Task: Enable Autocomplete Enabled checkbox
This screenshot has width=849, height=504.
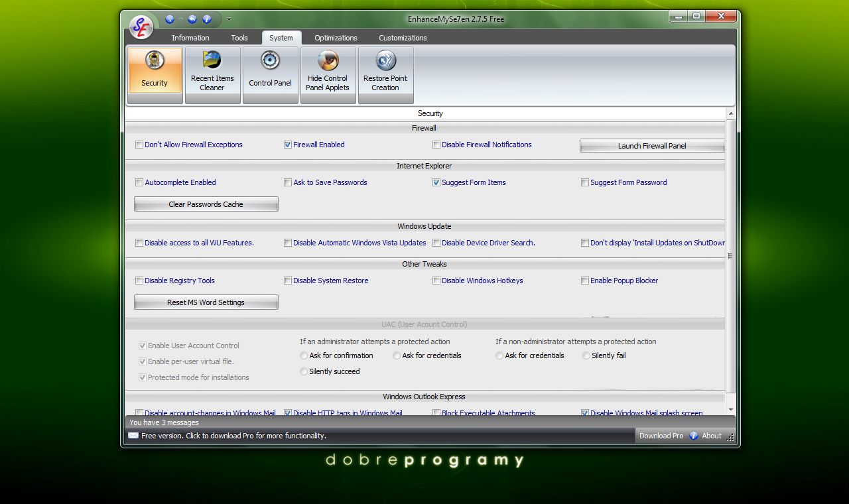Action: [139, 182]
